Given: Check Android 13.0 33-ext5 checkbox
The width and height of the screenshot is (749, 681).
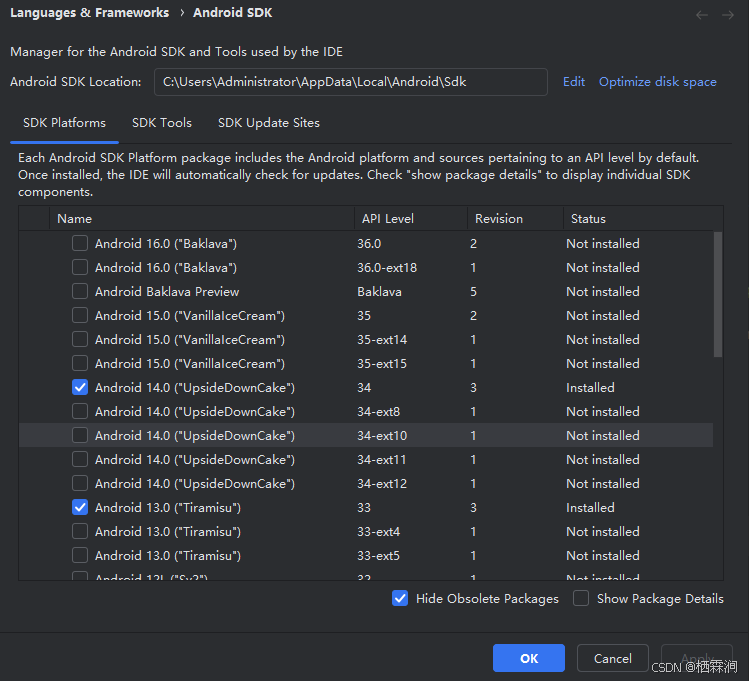Looking at the screenshot, I should coord(80,555).
